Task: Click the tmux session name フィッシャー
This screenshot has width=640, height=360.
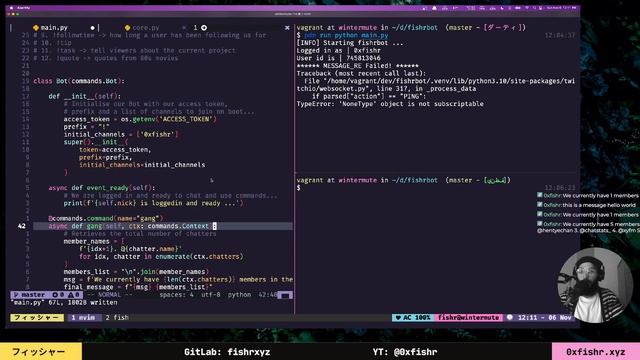Action: pos(37,318)
